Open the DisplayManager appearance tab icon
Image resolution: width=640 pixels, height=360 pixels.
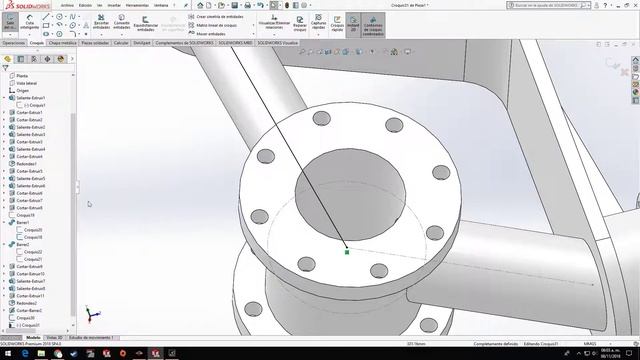pyautogui.click(x=61, y=59)
